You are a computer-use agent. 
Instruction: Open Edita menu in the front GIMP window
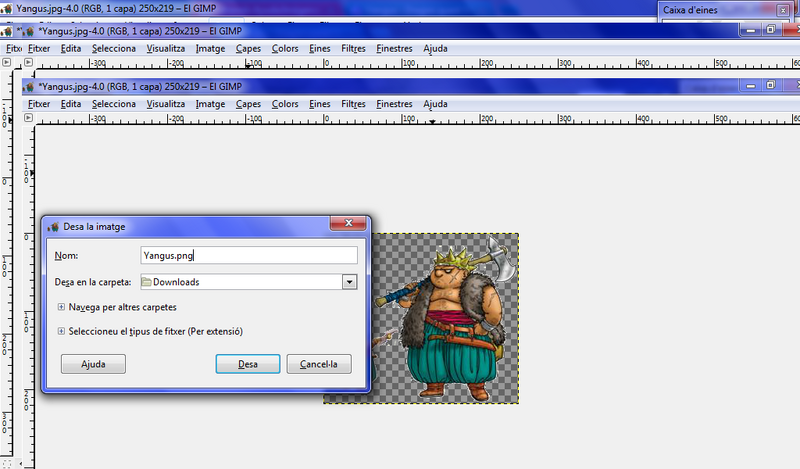[71, 104]
